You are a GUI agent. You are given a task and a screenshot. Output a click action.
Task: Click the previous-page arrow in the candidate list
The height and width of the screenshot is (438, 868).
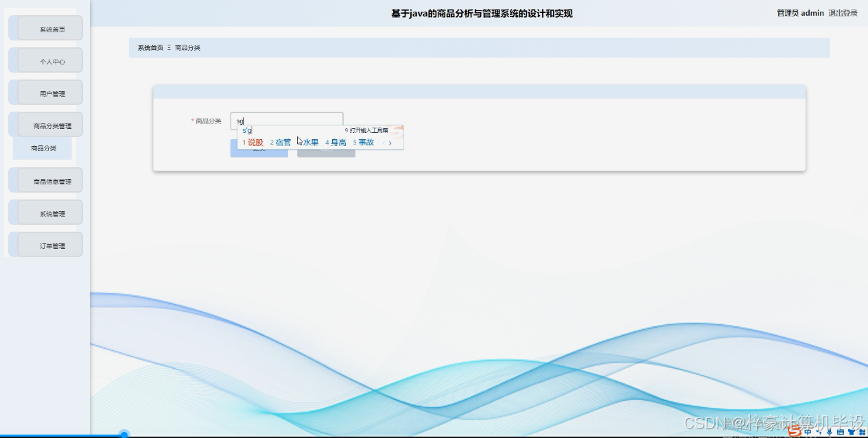point(385,143)
